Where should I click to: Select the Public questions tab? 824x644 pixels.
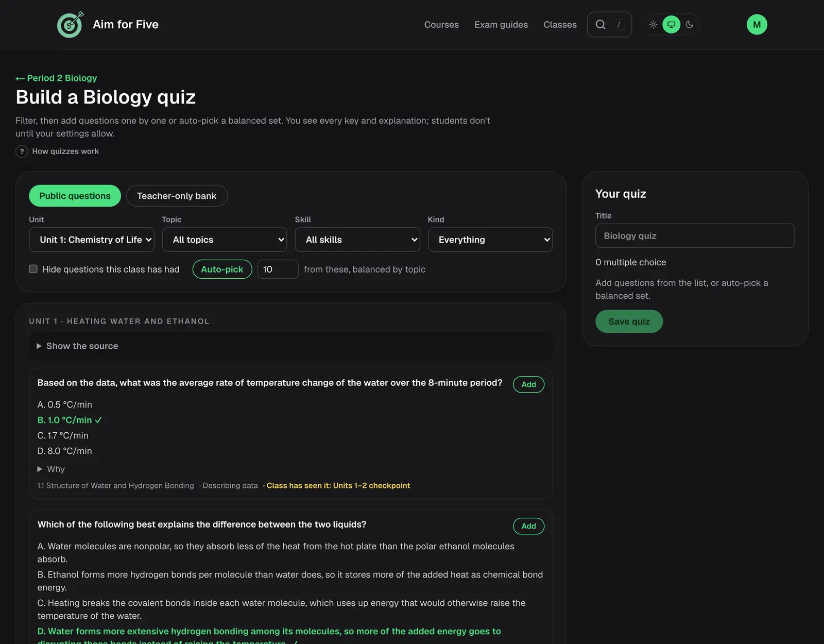pos(75,196)
